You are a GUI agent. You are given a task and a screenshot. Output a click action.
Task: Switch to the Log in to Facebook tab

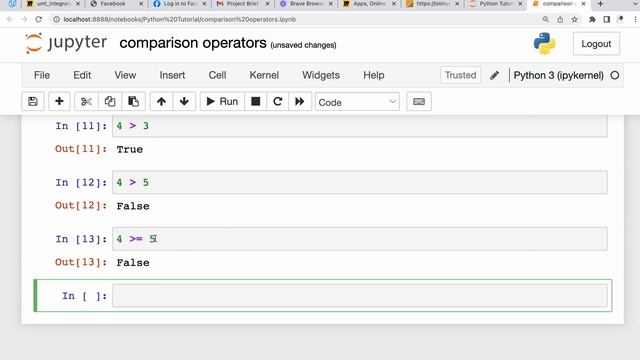click(179, 4)
